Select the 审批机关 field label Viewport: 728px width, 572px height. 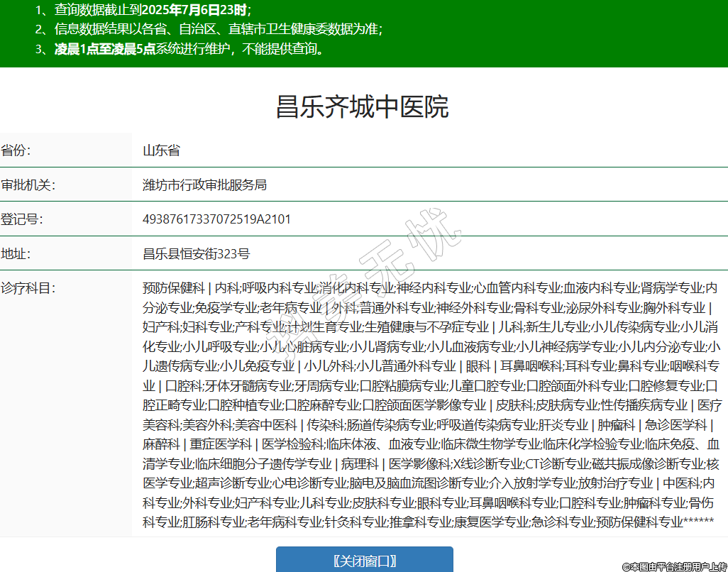[28, 185]
